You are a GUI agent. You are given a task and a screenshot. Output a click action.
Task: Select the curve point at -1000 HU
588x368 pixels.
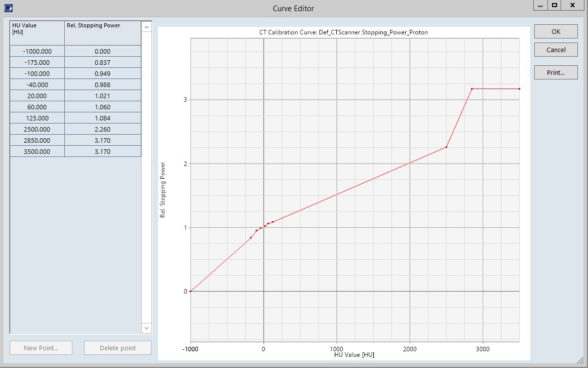(x=191, y=291)
